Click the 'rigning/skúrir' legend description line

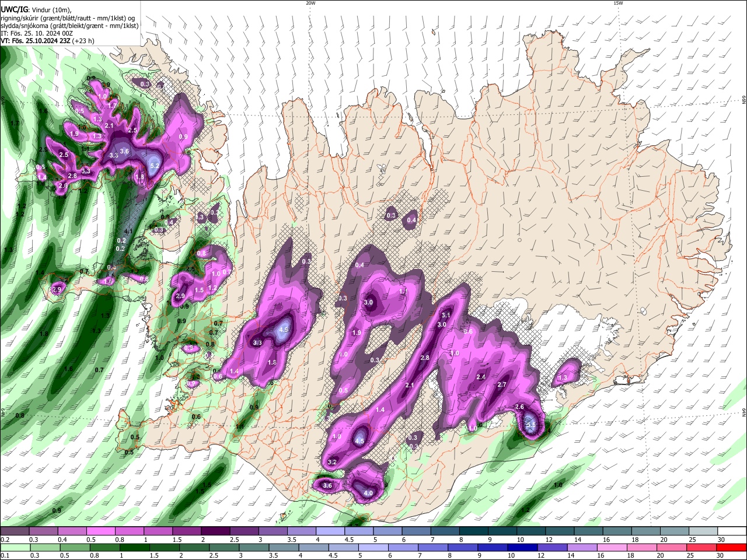pyautogui.click(x=68, y=17)
